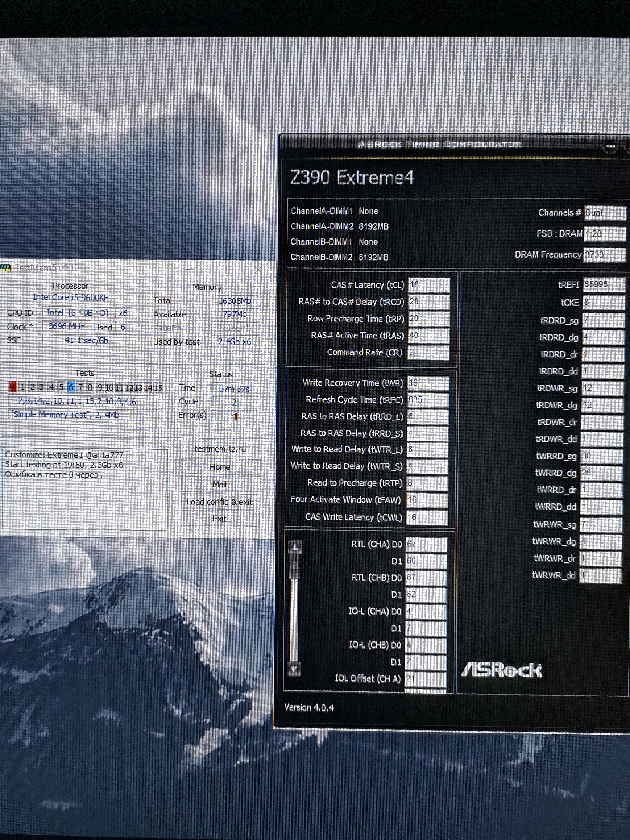630x840 pixels.
Task: Select red test 0 indicator box
Action: [x=12, y=387]
